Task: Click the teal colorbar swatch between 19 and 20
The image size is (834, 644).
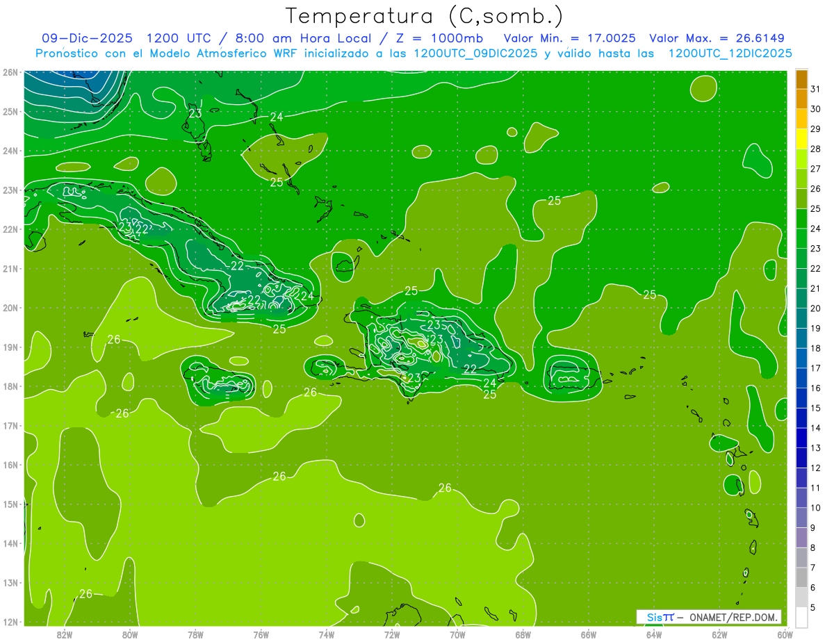Action: 801,318
